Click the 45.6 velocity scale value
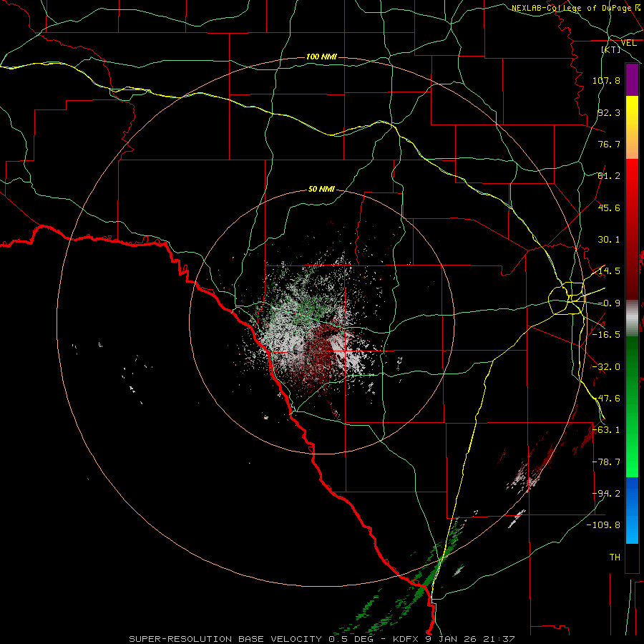 coord(609,208)
